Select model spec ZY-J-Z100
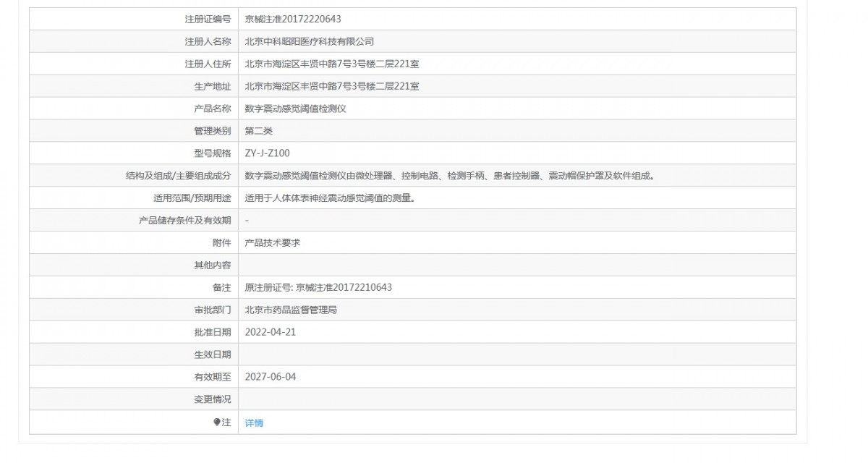868x463 pixels. coord(268,153)
